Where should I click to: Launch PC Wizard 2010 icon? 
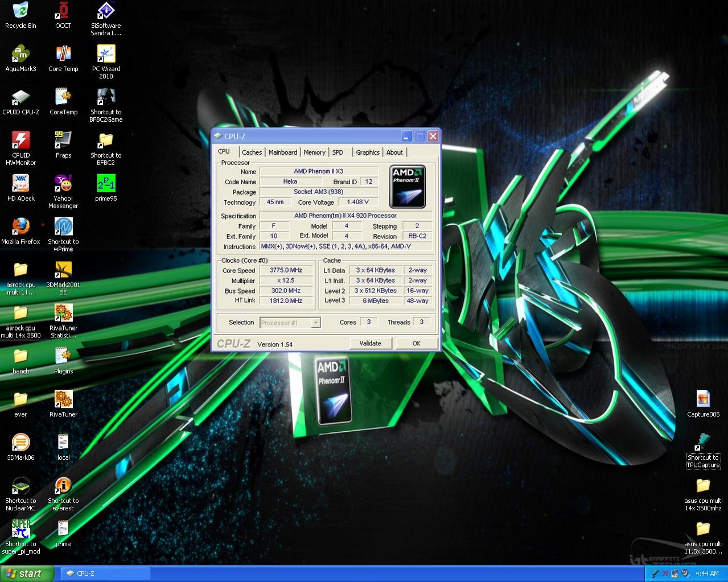[x=106, y=62]
